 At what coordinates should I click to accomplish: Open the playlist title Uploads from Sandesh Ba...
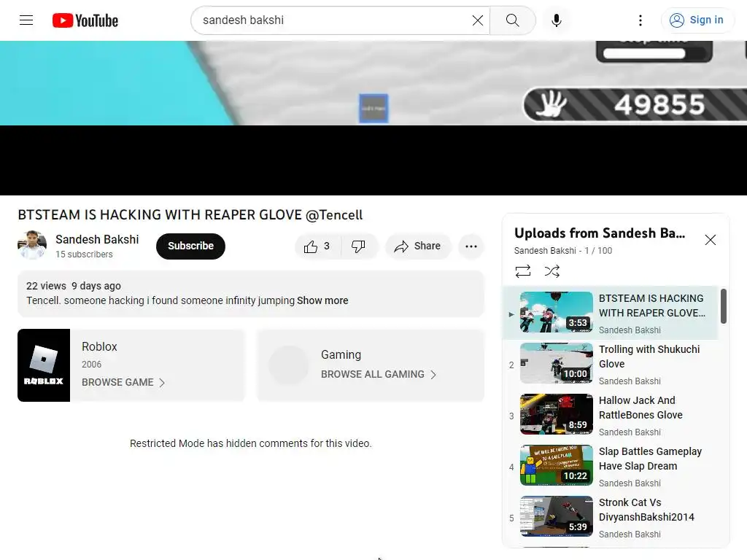pos(600,233)
